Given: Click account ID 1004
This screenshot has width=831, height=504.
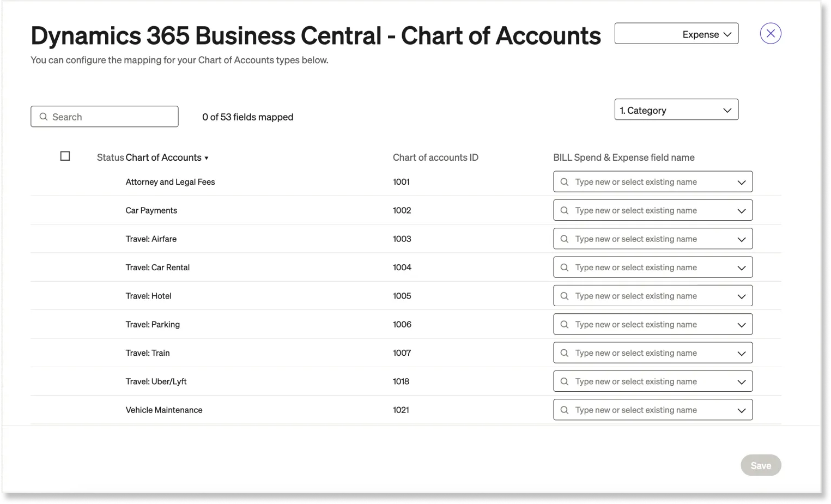Looking at the screenshot, I should (x=402, y=268).
